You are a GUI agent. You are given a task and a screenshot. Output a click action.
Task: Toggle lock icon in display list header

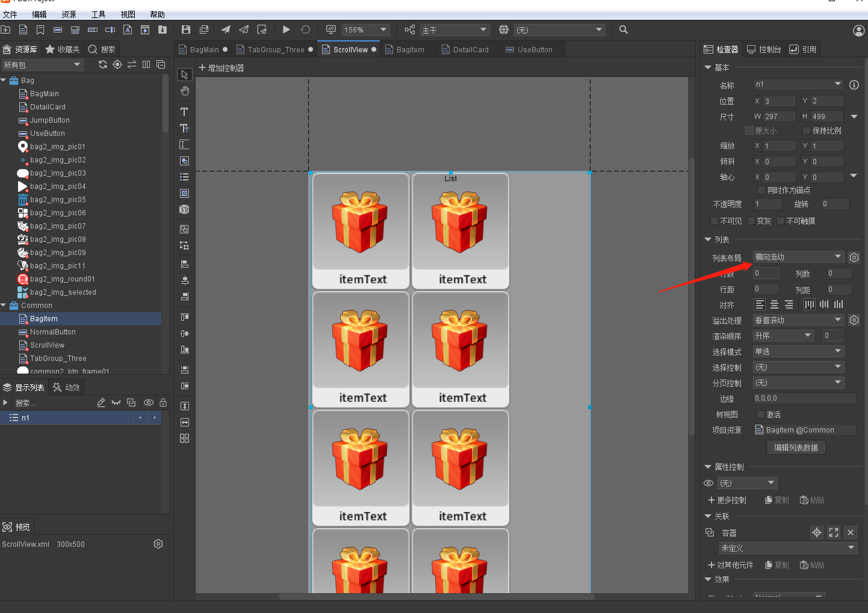coord(163,402)
